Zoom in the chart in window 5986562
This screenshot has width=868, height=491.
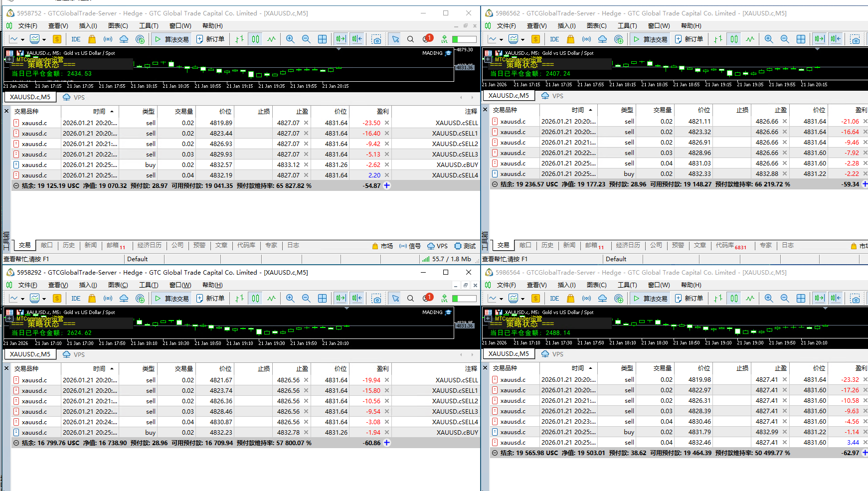(x=769, y=39)
